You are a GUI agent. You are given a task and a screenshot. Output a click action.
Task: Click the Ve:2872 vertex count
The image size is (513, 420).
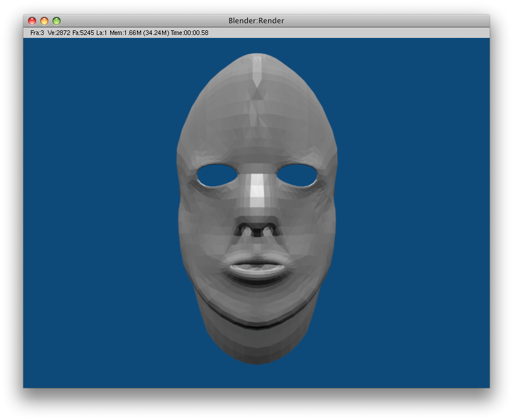[59, 33]
